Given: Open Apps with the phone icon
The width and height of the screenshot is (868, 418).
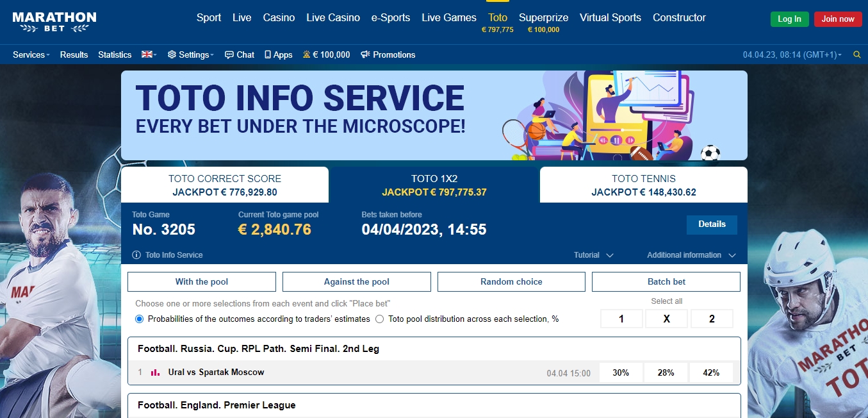Looking at the screenshot, I should 279,55.
